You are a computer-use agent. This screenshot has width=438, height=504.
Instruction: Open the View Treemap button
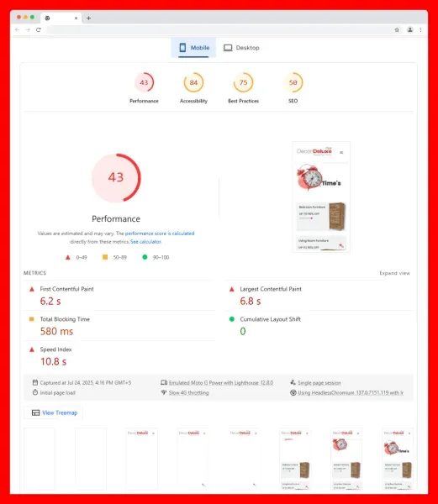(x=53, y=412)
